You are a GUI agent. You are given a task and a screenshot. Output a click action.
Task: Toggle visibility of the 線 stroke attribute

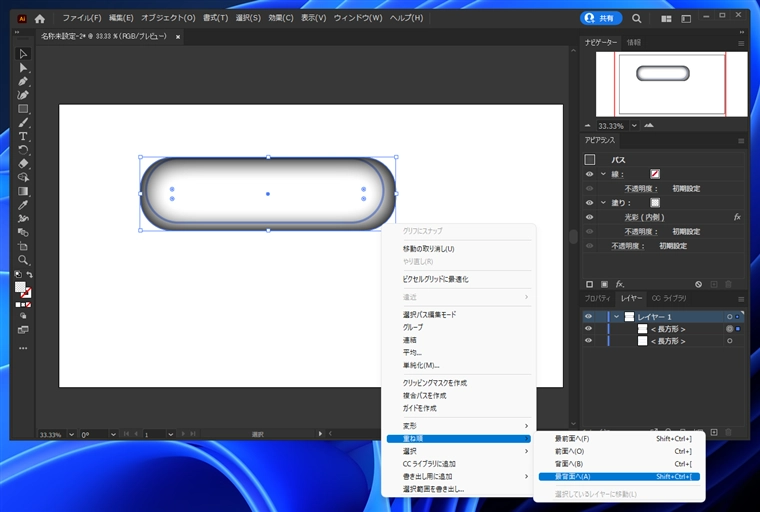point(589,174)
